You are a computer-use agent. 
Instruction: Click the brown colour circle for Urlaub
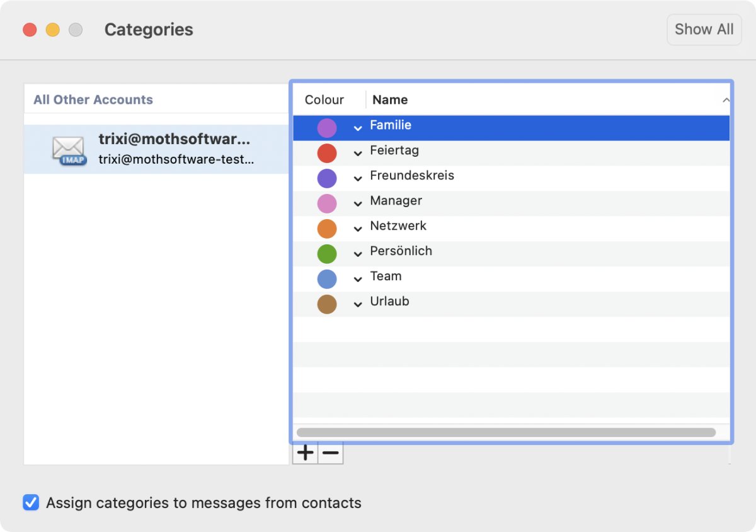(x=326, y=304)
